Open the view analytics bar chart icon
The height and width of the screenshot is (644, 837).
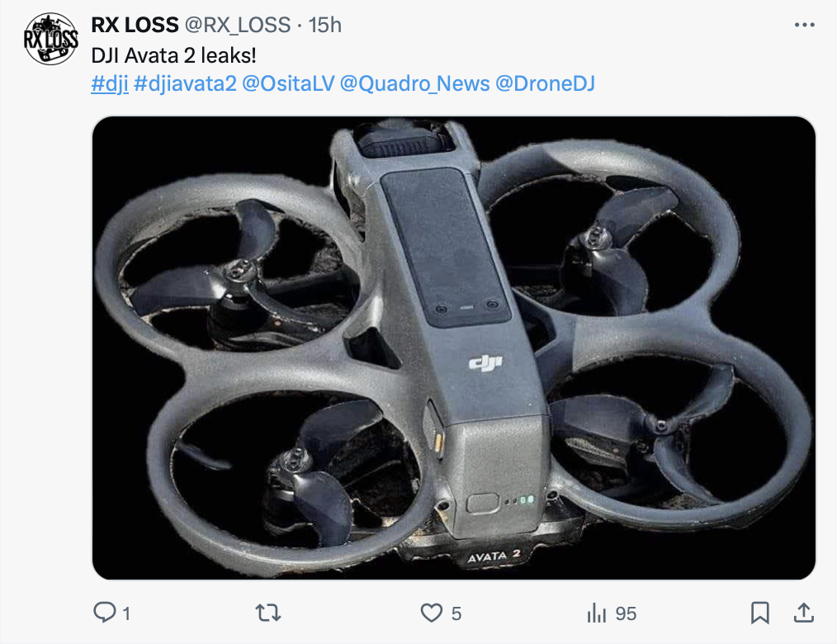click(x=596, y=613)
